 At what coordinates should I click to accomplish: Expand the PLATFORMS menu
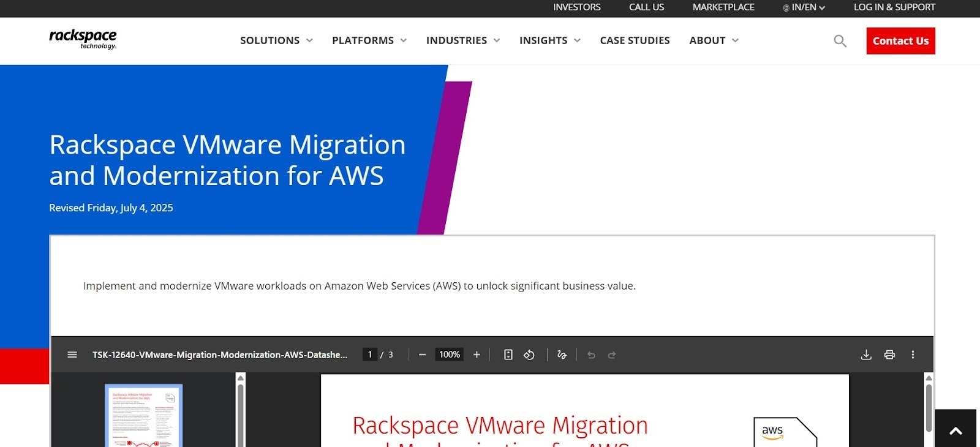tap(369, 40)
